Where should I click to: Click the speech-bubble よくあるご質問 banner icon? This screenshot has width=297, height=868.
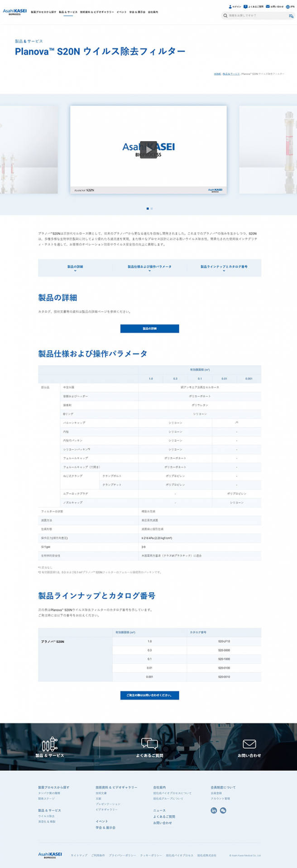(x=149, y=744)
